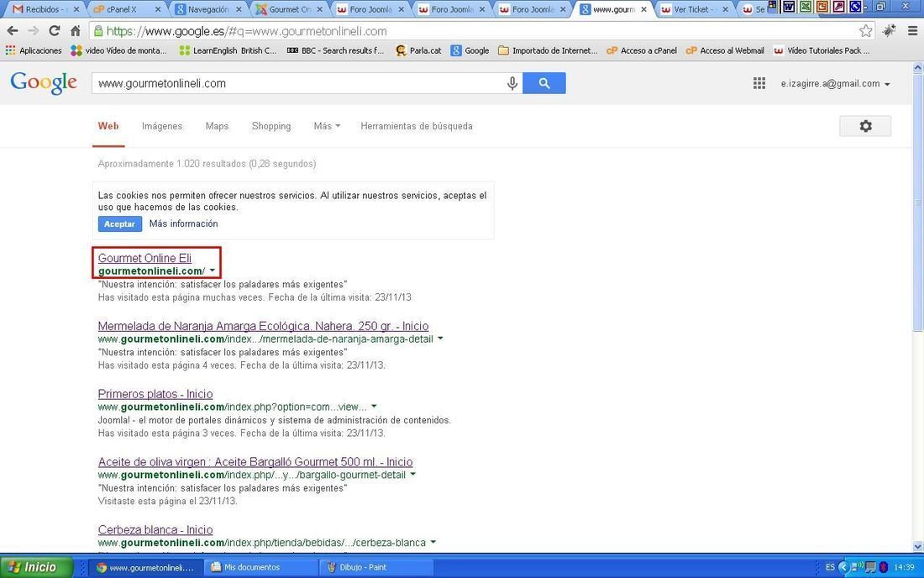Expand the Más search category dropdown

pos(327,126)
